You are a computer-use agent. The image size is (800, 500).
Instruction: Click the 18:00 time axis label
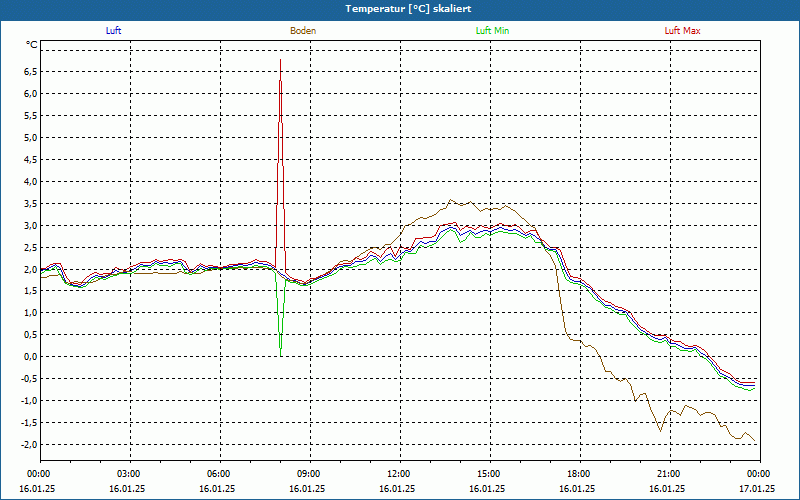pyautogui.click(x=580, y=474)
